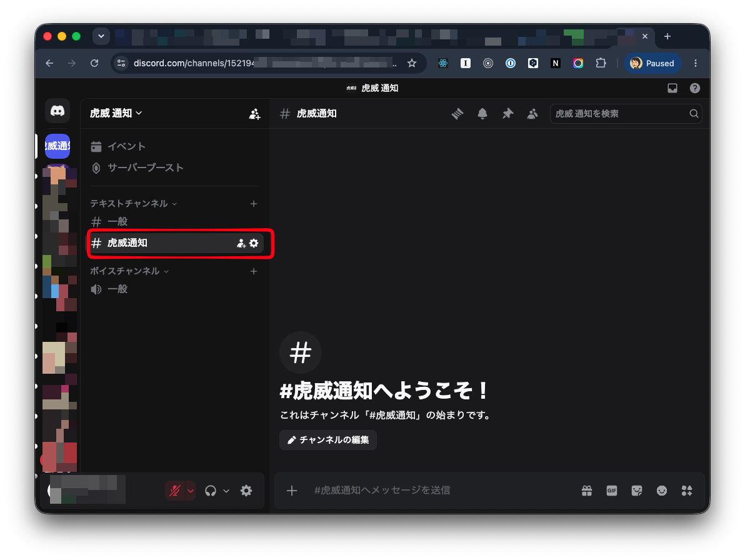Open the browser tab list dropdown
745x560 pixels.
coord(101,36)
